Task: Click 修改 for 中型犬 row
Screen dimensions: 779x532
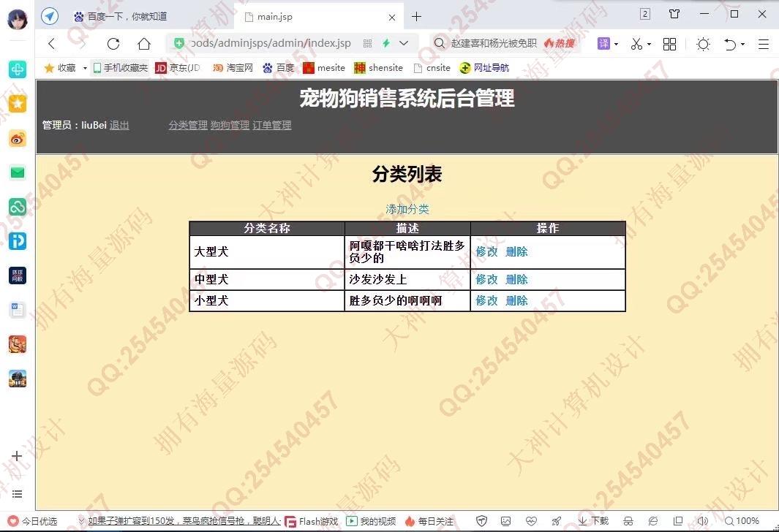Action: (x=486, y=279)
